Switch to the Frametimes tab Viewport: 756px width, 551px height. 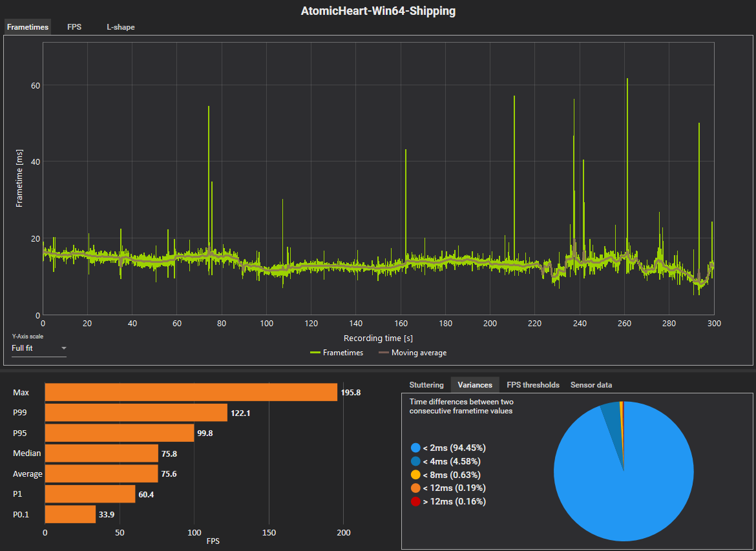(x=28, y=27)
